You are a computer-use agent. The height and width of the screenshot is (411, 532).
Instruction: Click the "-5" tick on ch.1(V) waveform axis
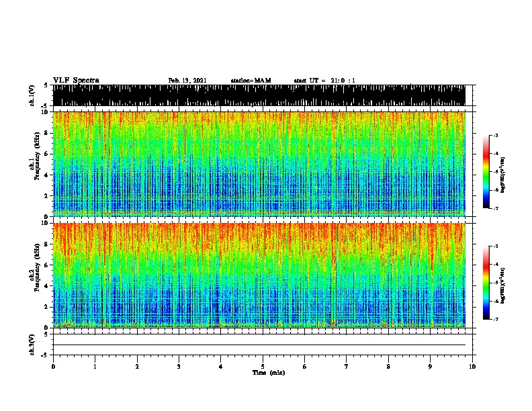(x=45, y=106)
